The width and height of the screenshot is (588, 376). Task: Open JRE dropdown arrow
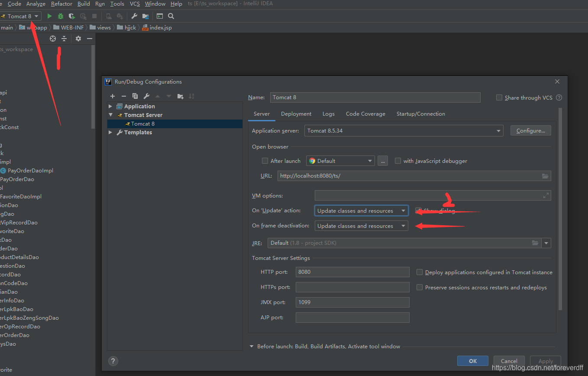(x=546, y=243)
